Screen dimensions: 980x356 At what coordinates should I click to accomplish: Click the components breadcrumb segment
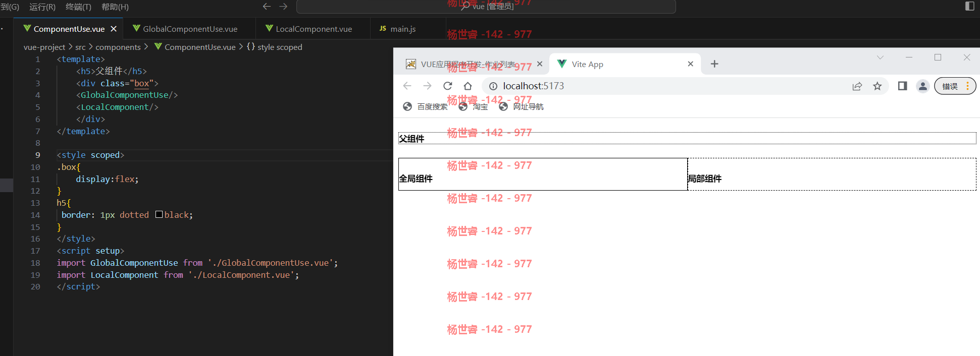[x=118, y=47]
